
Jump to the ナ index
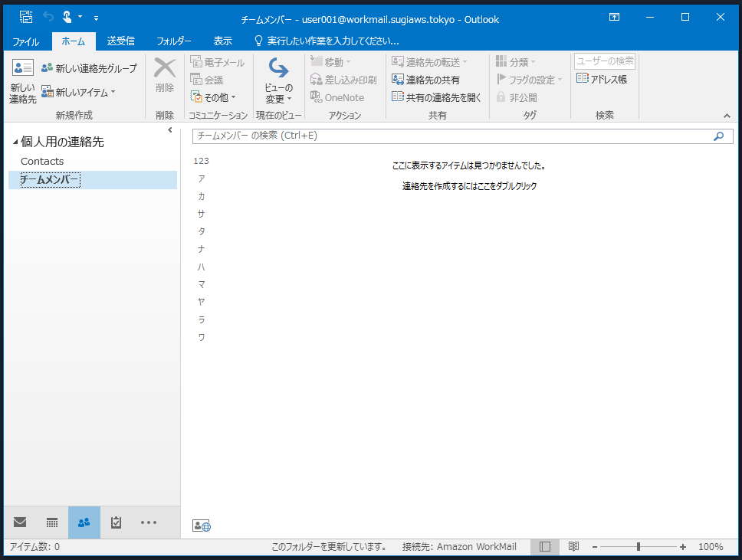coord(202,249)
